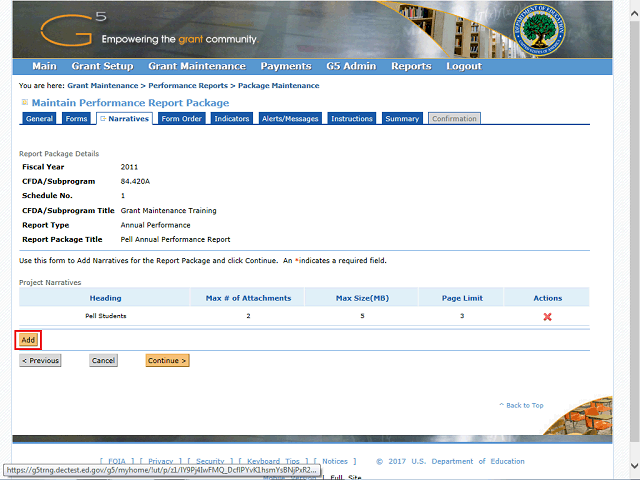This screenshot has width=640, height=480.
Task: Switch to the General tab
Action: pyautogui.click(x=39, y=118)
